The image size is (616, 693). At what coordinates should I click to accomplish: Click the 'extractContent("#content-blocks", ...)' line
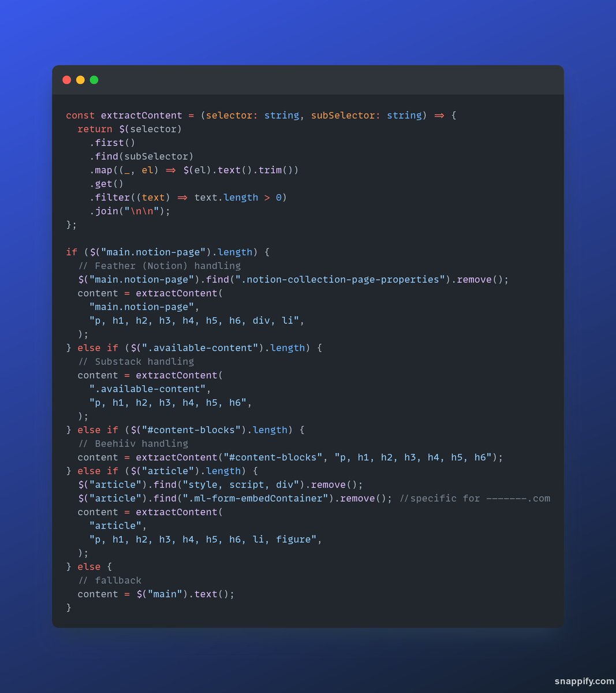click(290, 457)
